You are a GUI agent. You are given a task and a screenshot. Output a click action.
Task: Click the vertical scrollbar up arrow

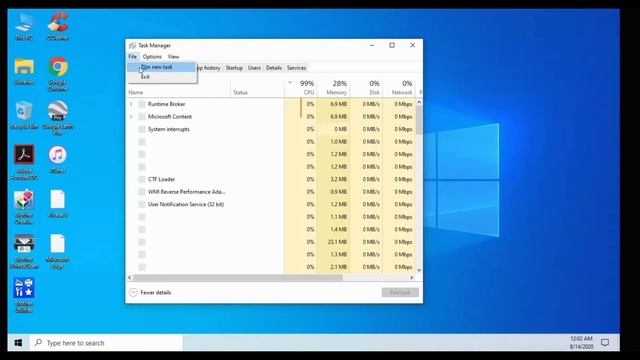[x=419, y=102]
